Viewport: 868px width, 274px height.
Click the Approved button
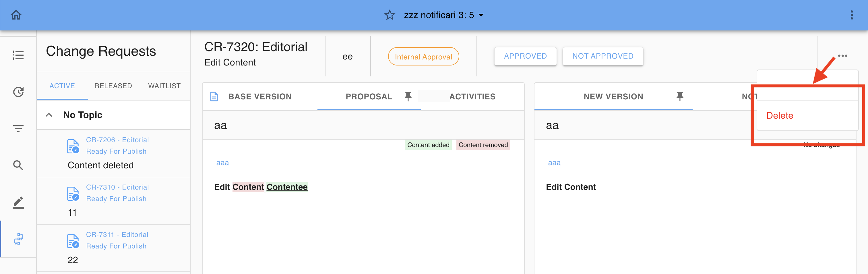tap(525, 56)
